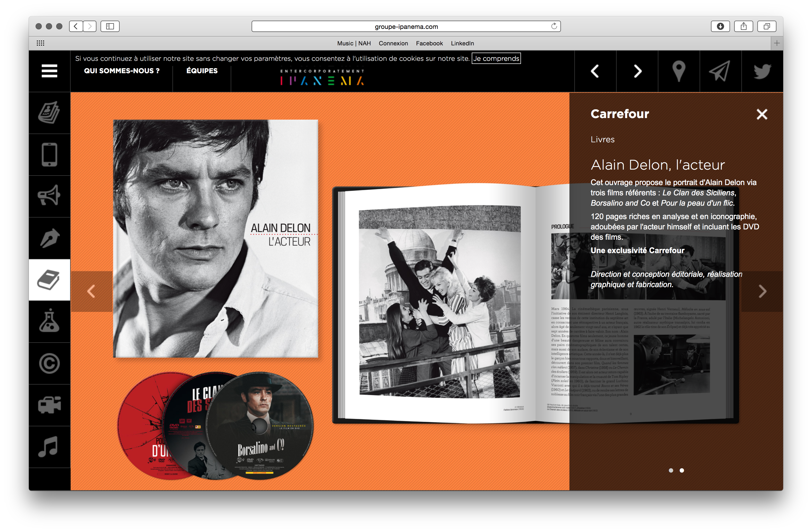The height and width of the screenshot is (532, 812).
Task: Click the Borsalino and Co DVD disc
Action: pos(259,426)
